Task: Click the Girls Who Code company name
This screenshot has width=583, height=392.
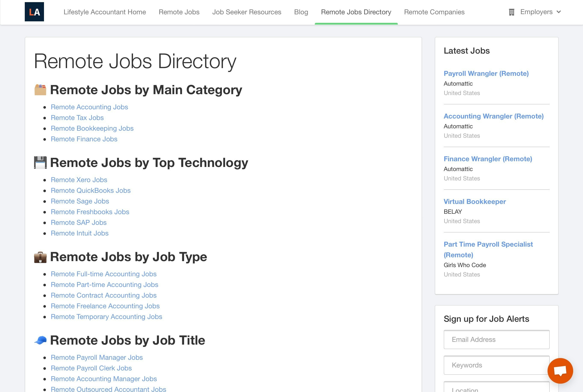Action: [x=465, y=265]
